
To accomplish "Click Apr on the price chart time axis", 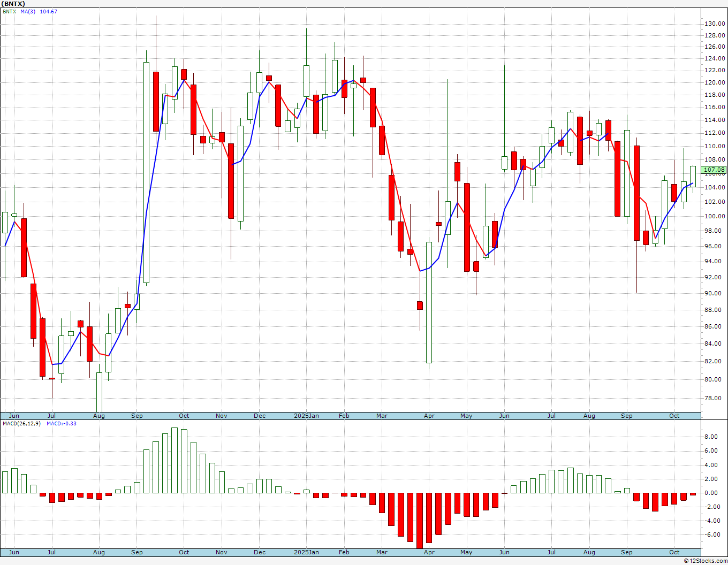I will [429, 416].
